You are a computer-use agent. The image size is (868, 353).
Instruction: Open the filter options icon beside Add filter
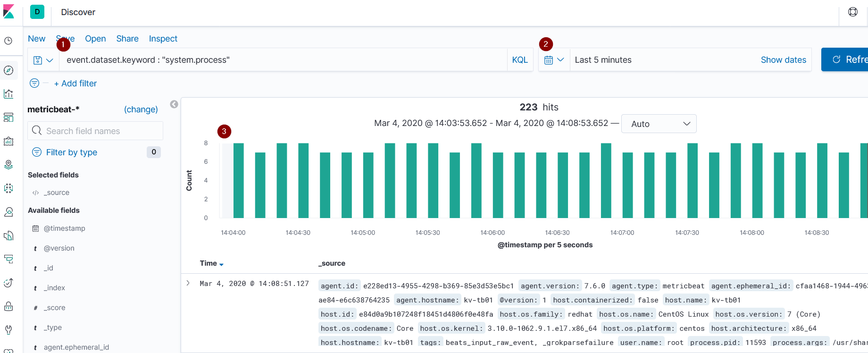click(x=34, y=84)
